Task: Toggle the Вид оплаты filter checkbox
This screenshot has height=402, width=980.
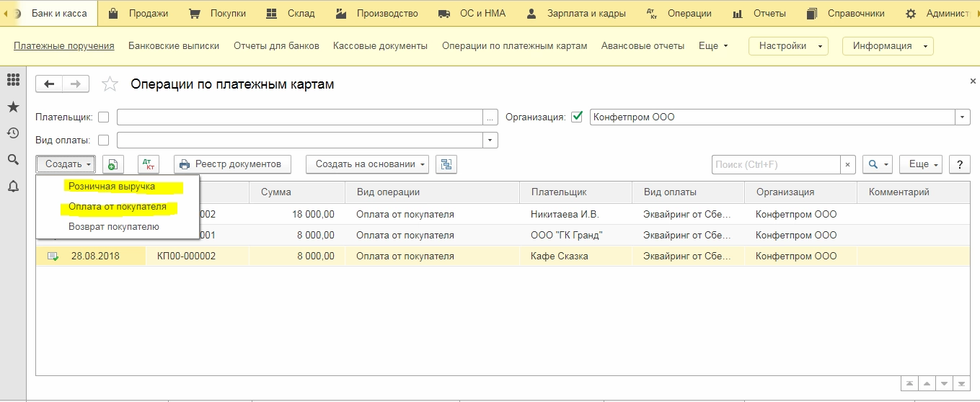Action: pyautogui.click(x=104, y=140)
